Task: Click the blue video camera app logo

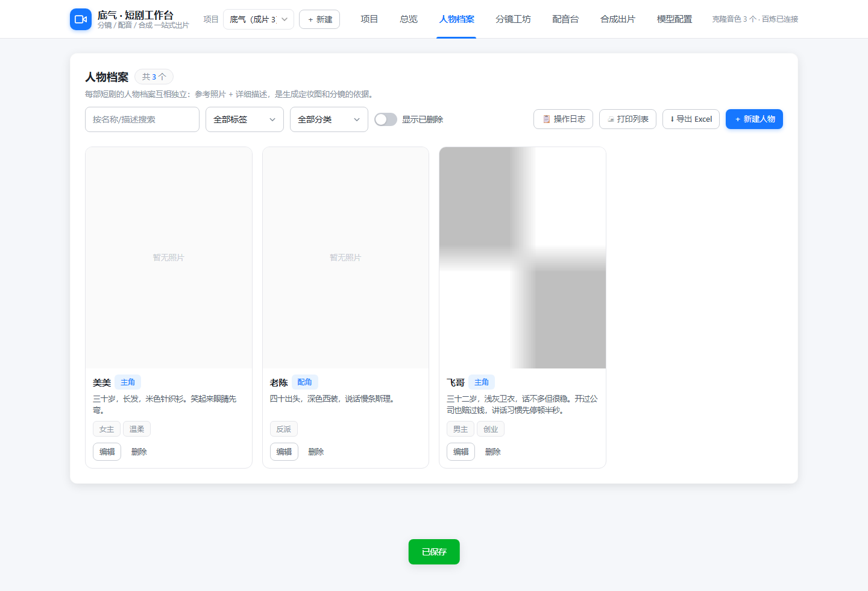Action: tap(81, 19)
